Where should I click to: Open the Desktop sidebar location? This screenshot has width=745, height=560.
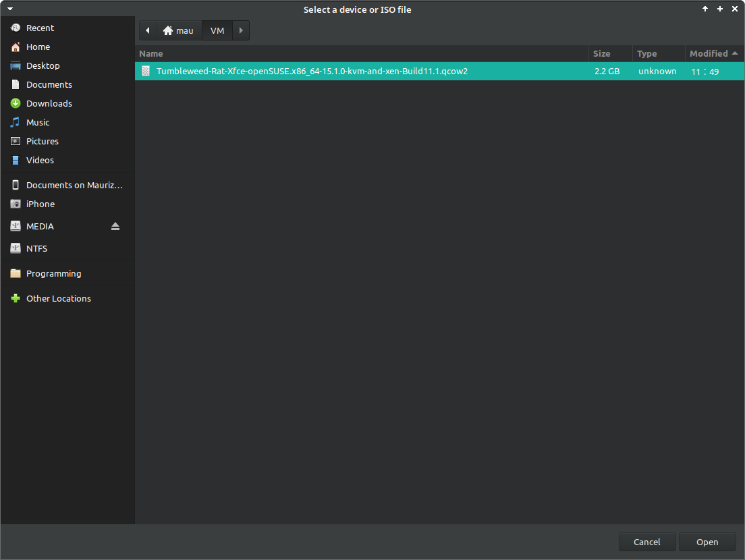tap(43, 65)
